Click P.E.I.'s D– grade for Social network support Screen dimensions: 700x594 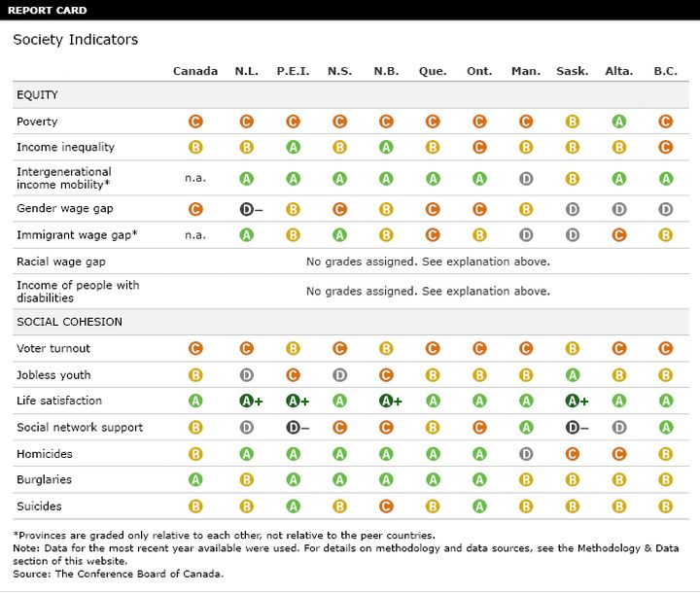click(297, 428)
